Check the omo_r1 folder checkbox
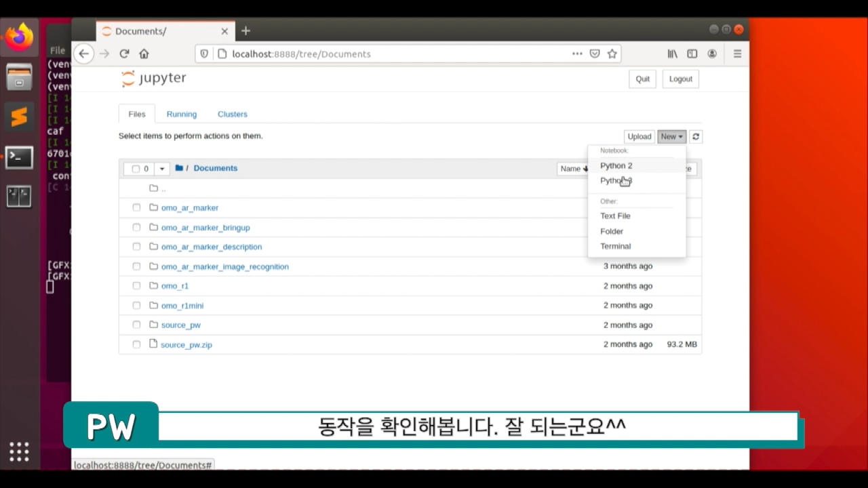Viewport: 868px width, 488px height. point(136,286)
